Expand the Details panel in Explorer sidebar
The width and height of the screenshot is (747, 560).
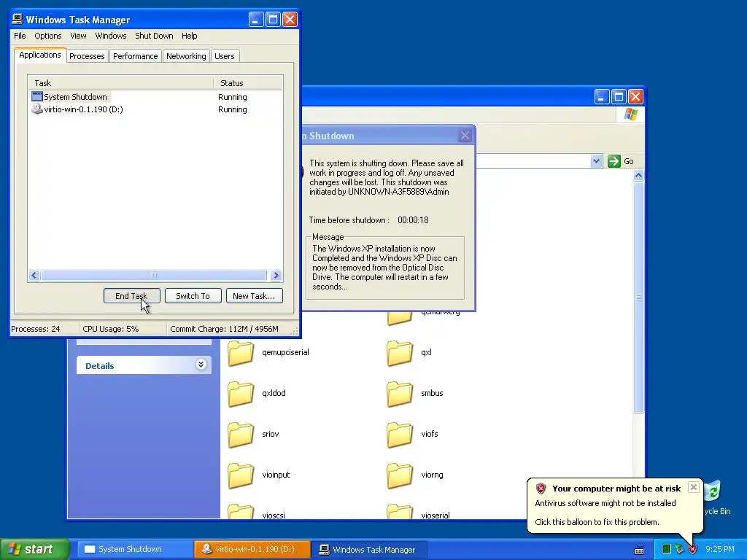click(x=201, y=365)
